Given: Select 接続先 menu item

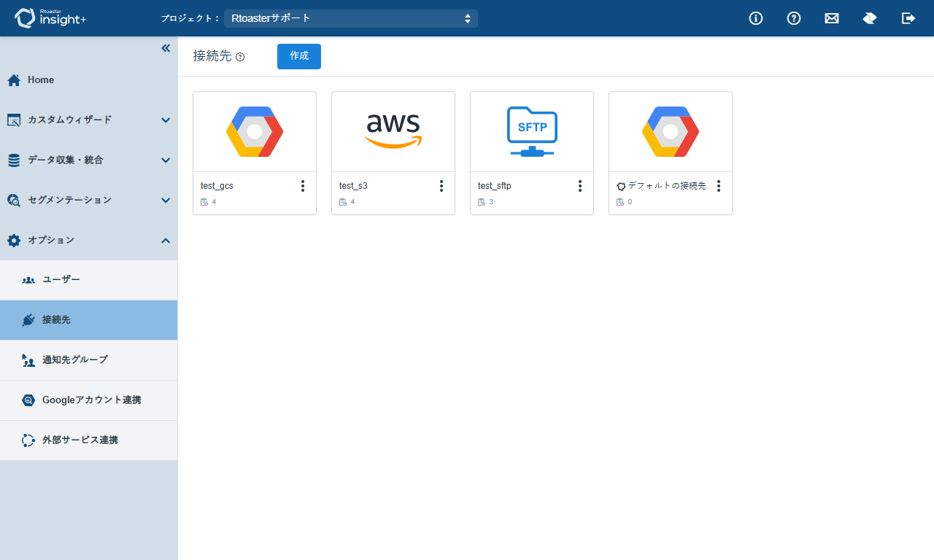Looking at the screenshot, I should tap(88, 320).
